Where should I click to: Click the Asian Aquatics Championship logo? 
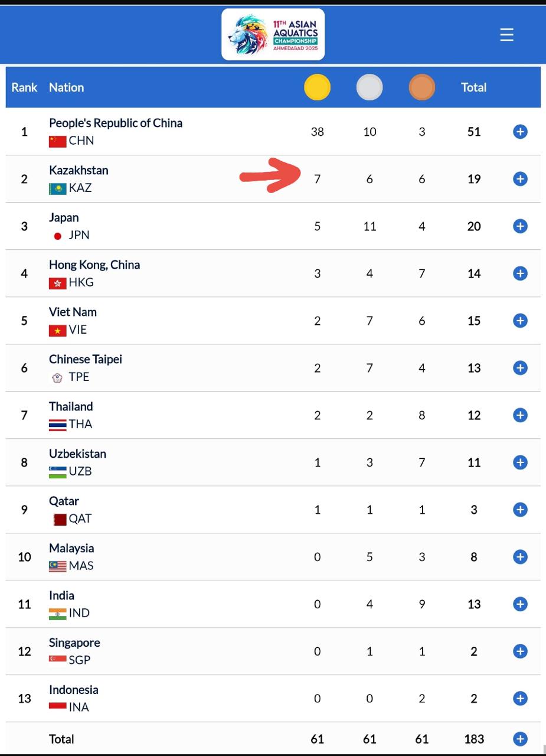273,35
